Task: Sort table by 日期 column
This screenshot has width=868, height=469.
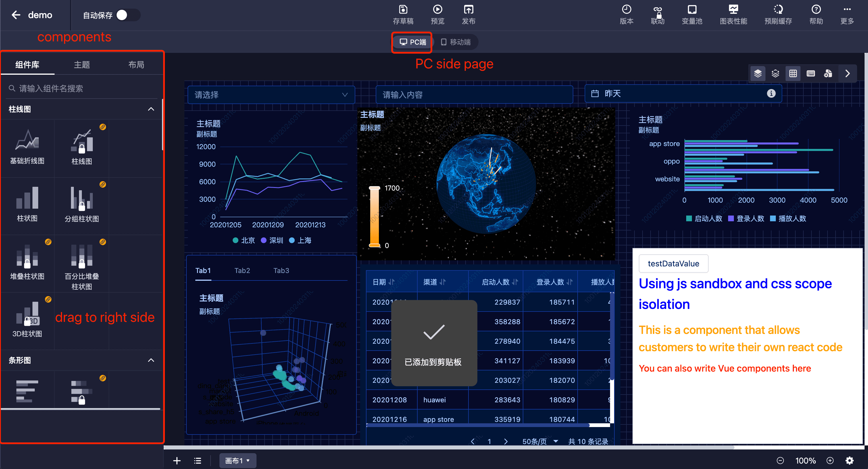Action: click(391, 282)
